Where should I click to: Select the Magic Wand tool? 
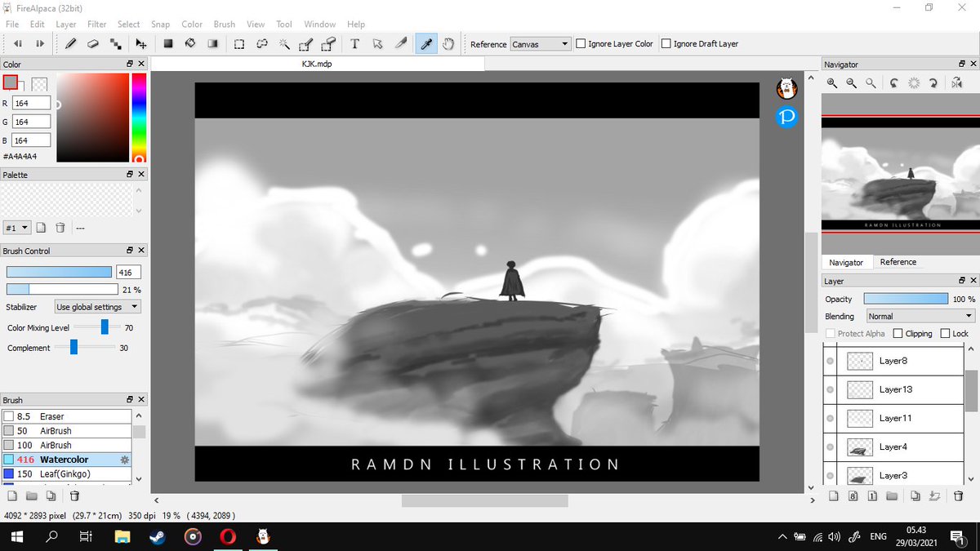coord(284,44)
